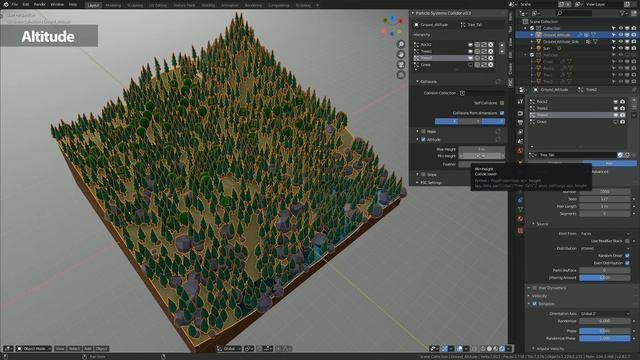
Task: Open the View menu in viewport header
Action: pos(60,349)
